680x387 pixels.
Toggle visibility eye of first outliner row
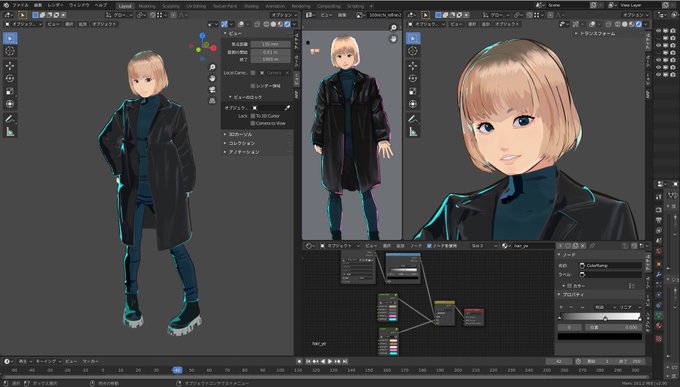(659, 31)
